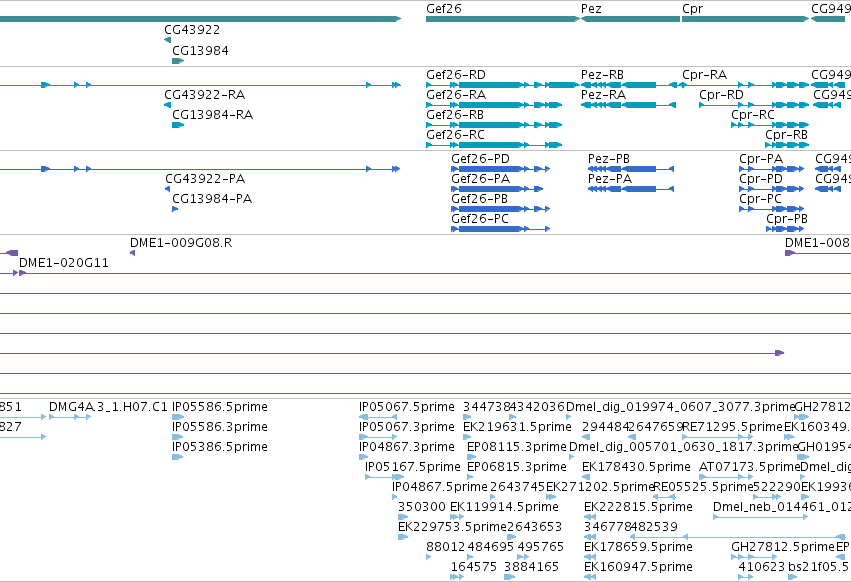Image resolution: width=851 pixels, height=582 pixels.
Task: Click the 346778 feature
Action: coord(590,537)
